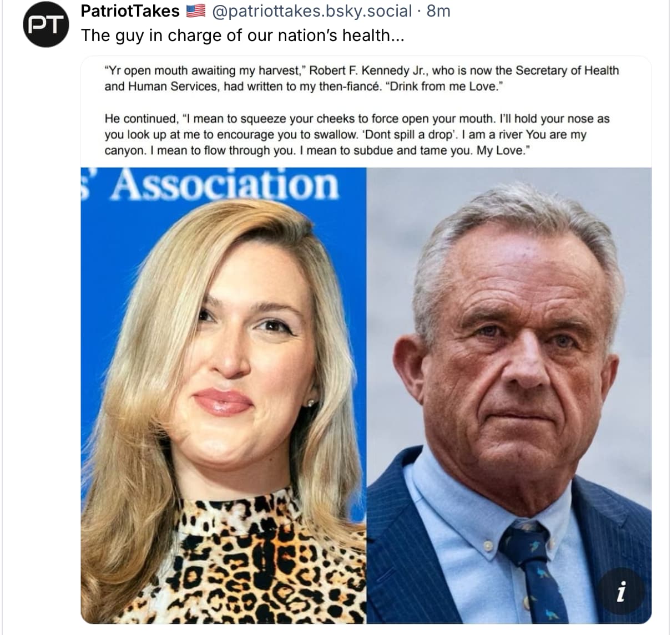Open the PatriotTakes display name
This screenshot has width=672, height=635.
[130, 11]
